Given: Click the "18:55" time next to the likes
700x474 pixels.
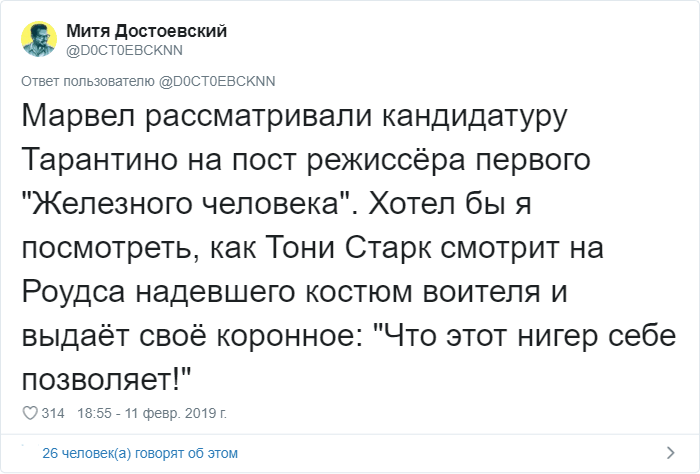Looking at the screenshot, I should tap(94, 413).
